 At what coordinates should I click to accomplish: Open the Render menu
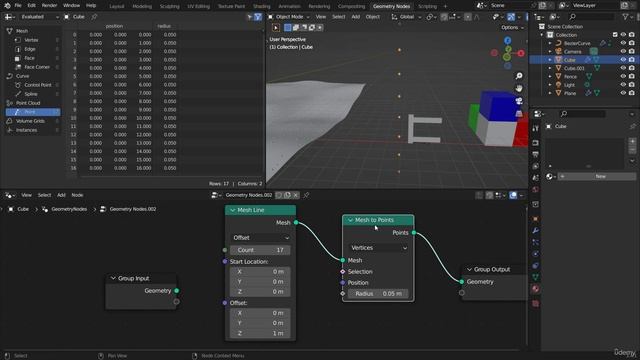[x=49, y=6]
